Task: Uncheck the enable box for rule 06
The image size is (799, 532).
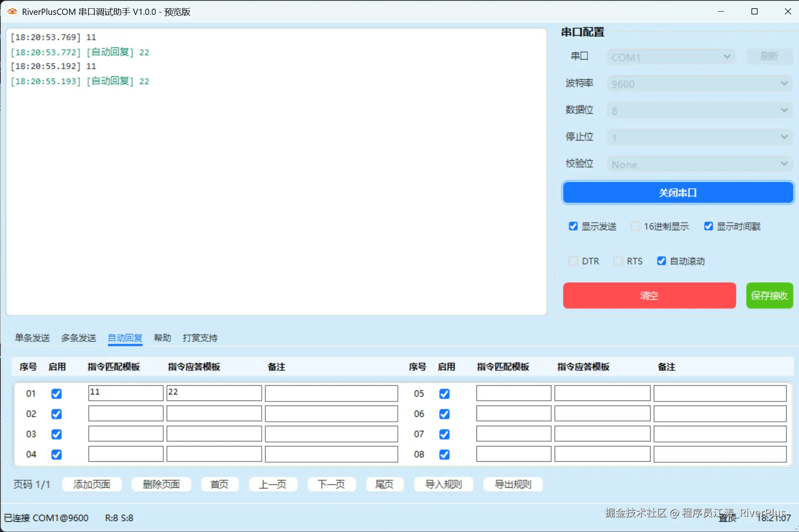Action: [445, 414]
